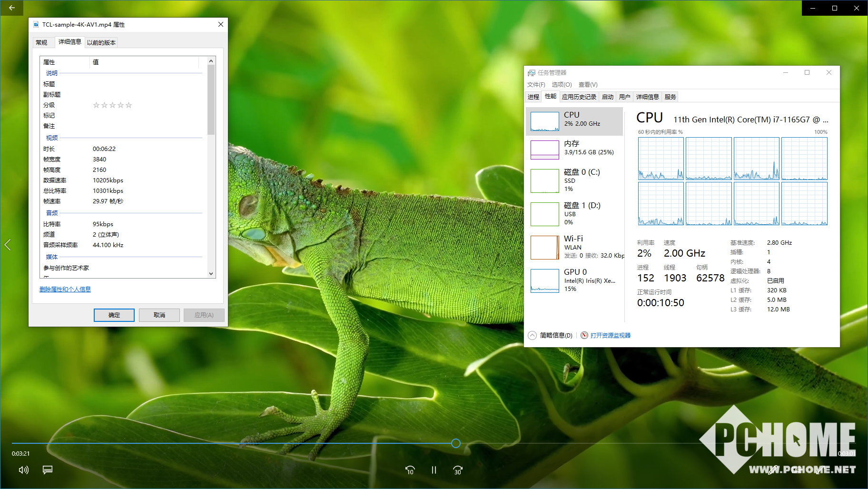Open the edit pencil tool in player

(774, 470)
